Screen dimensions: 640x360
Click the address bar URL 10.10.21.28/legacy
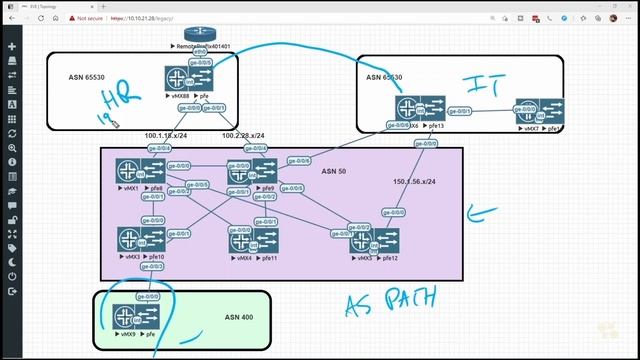[142, 18]
